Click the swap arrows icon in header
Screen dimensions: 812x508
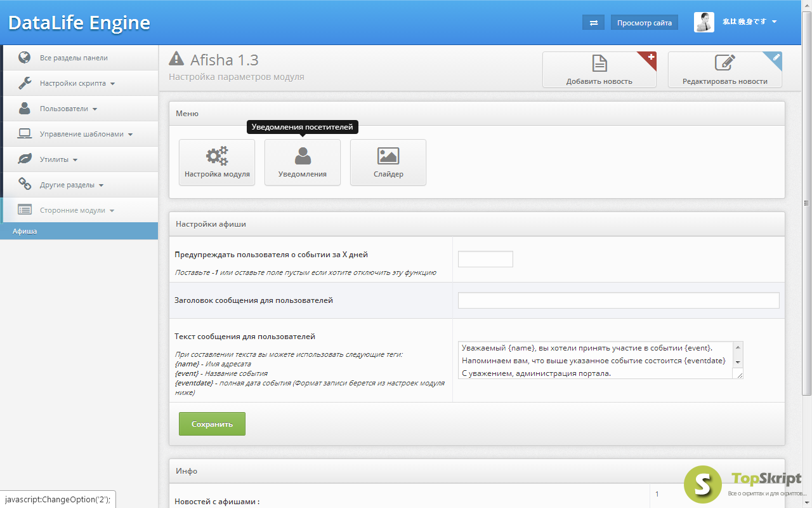[x=594, y=22]
